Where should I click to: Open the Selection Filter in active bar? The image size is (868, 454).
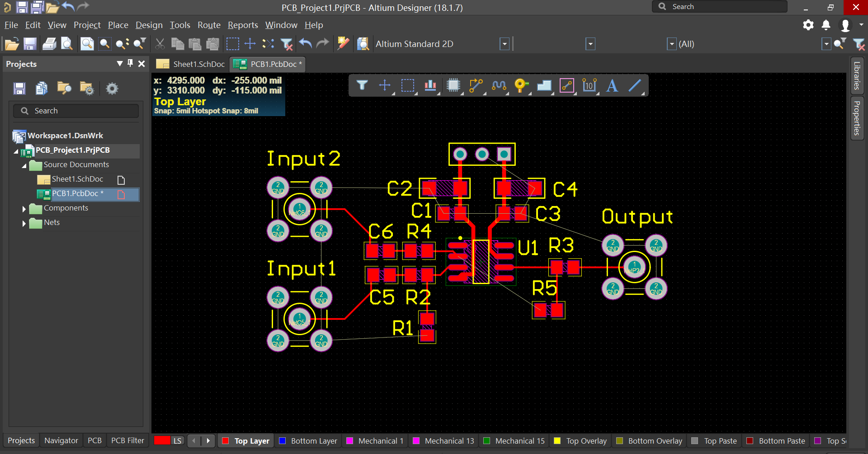pyautogui.click(x=362, y=85)
